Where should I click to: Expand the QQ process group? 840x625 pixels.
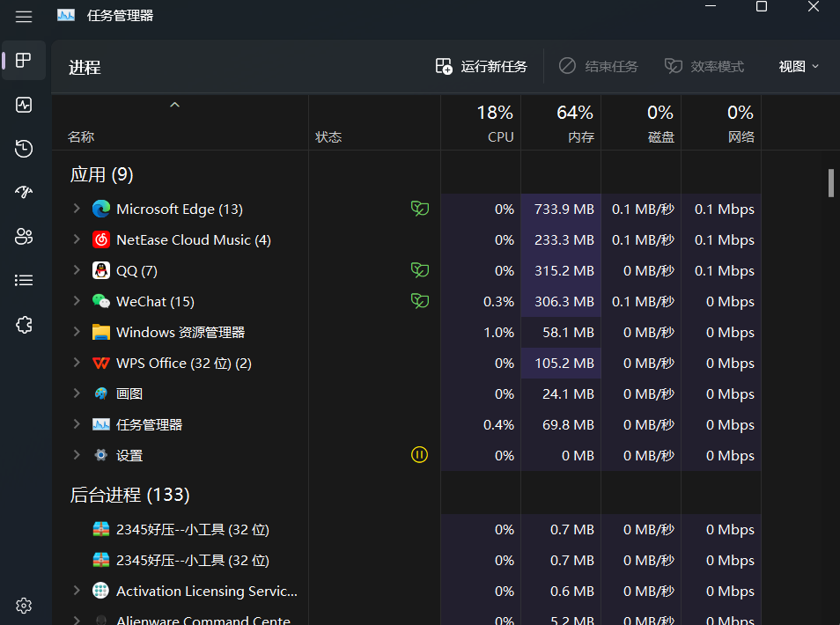pyautogui.click(x=77, y=270)
